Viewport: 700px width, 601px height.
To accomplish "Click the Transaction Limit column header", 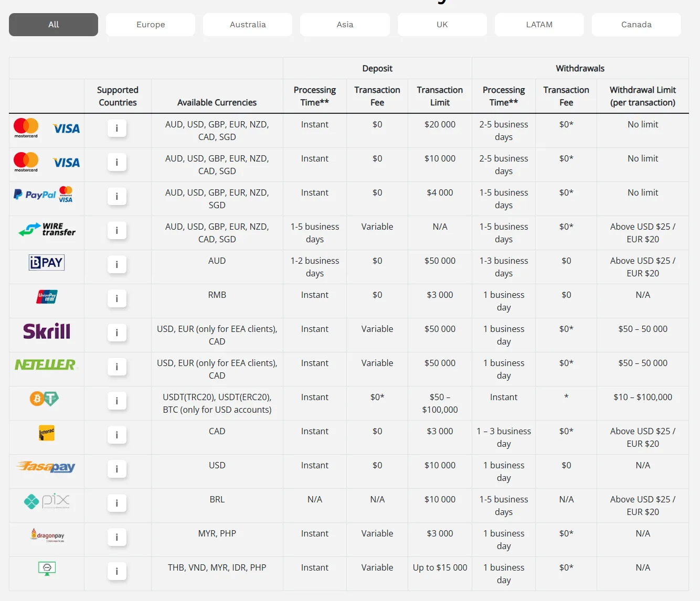I will tap(440, 96).
